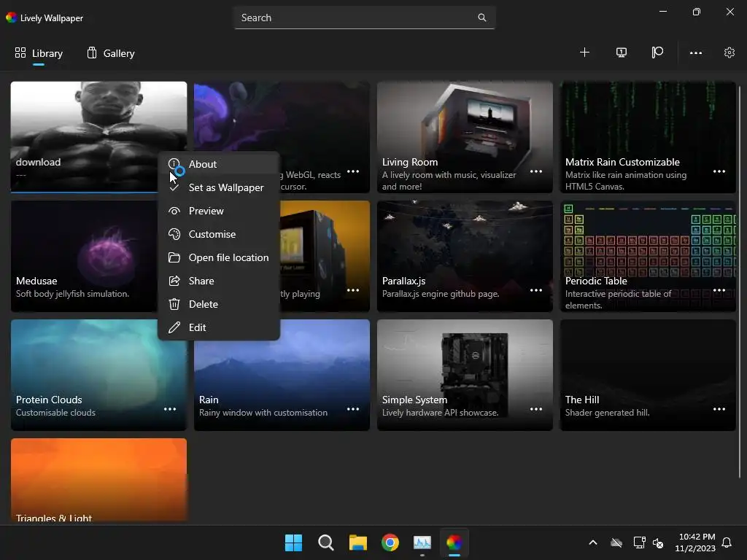
Task: Select Open file location
Action: tap(219, 257)
